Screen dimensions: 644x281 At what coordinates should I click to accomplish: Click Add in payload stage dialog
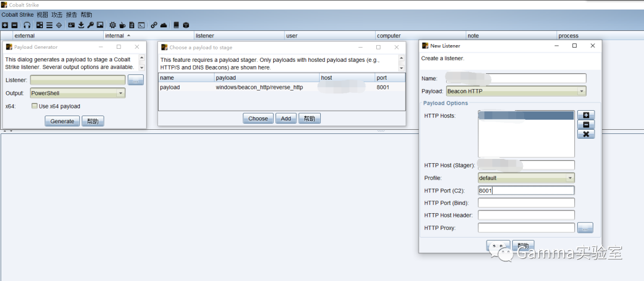click(286, 118)
